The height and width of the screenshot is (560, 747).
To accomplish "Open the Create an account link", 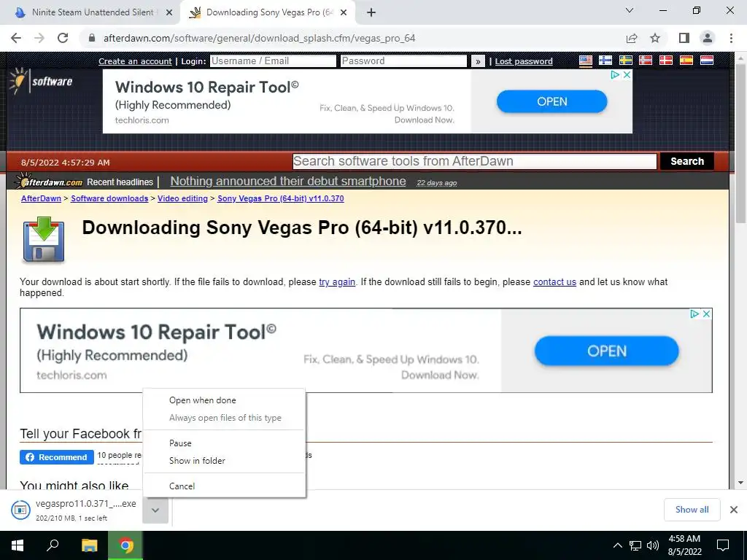I will tap(135, 61).
